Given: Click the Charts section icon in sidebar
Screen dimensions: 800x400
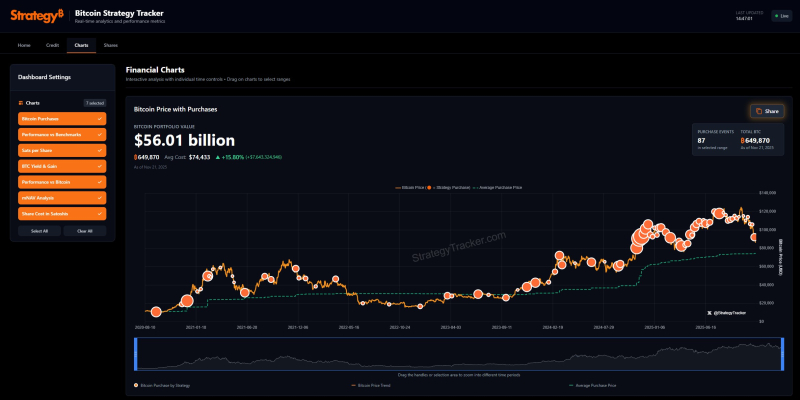Looking at the screenshot, I should click(x=21, y=103).
